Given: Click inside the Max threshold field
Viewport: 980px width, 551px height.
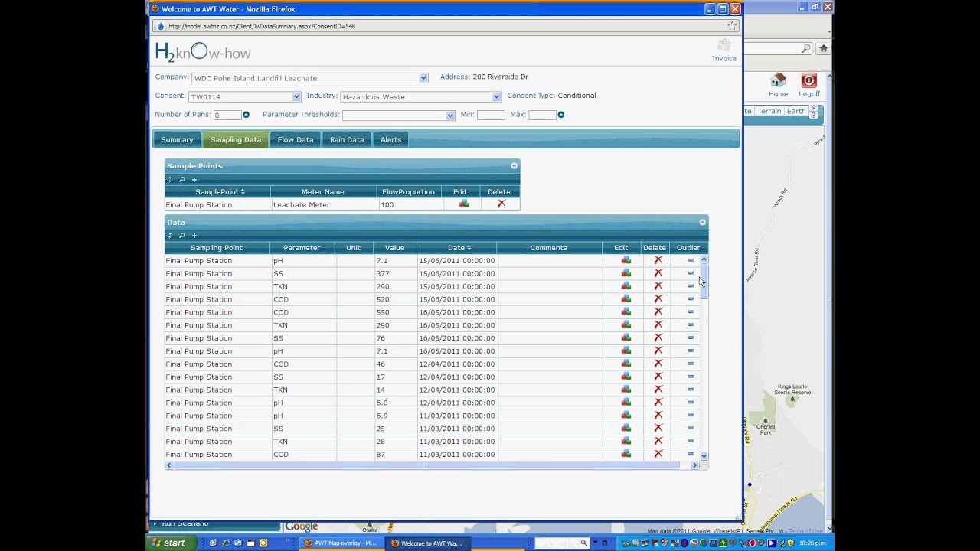Looking at the screenshot, I should pyautogui.click(x=542, y=116).
